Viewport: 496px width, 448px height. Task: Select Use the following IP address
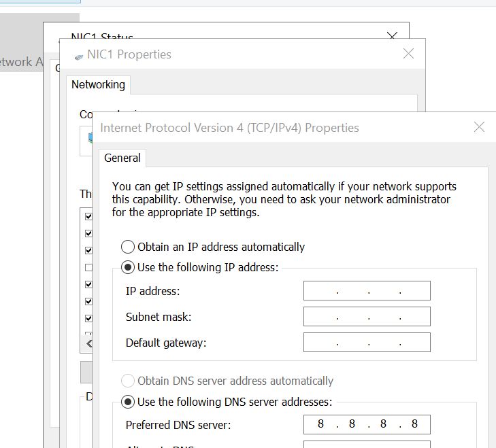click(128, 267)
